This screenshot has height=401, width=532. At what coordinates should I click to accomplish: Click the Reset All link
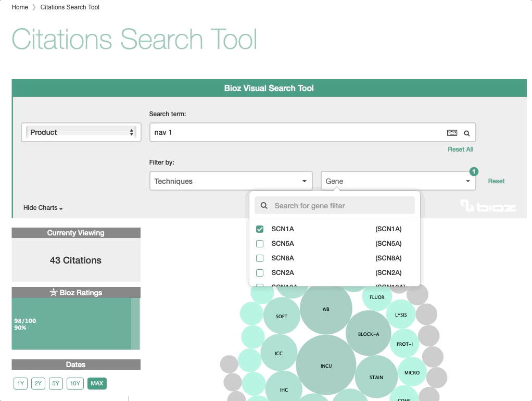[460, 149]
